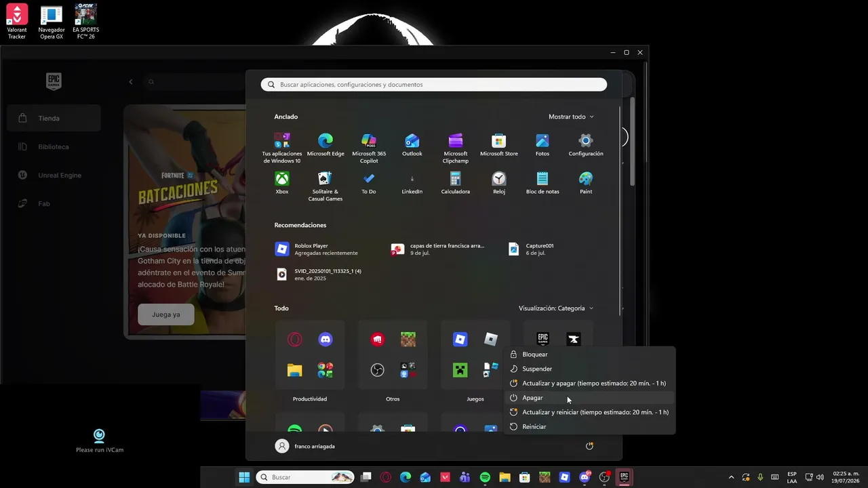Open the Fotos app

[542, 144]
